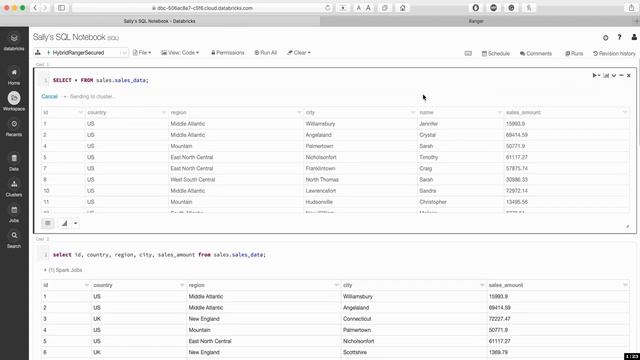Go back in Safari
This screenshot has width=640, height=360.
pyautogui.click(x=35, y=8)
